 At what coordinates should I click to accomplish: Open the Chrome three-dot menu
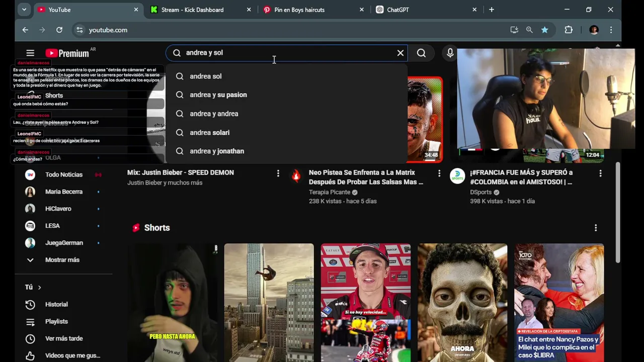click(611, 30)
